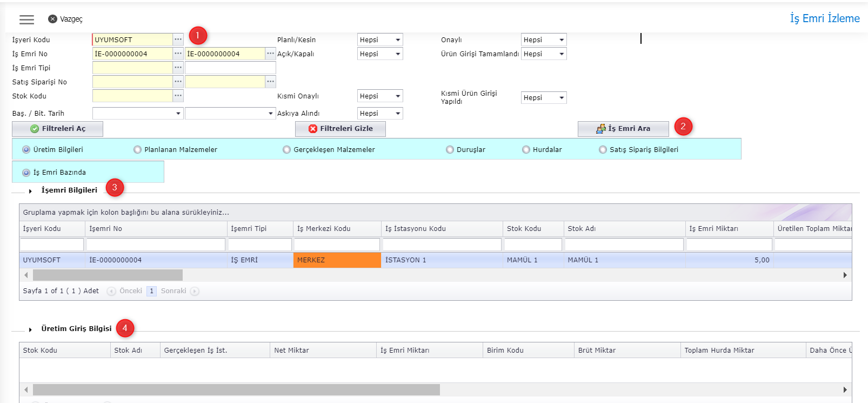
Task: Open the hamburger menu
Action: (26, 19)
